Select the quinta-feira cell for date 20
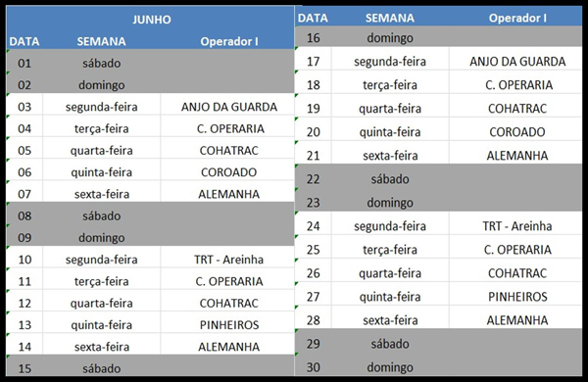588x382 pixels. click(390, 132)
